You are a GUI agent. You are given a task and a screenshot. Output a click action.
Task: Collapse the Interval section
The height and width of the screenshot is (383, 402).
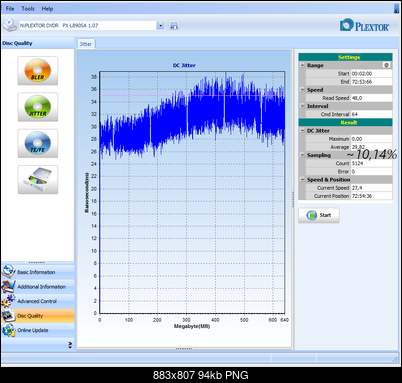(x=302, y=106)
